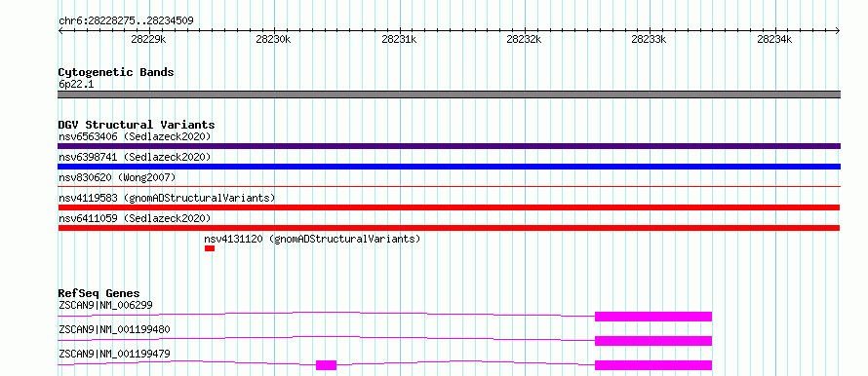Open the nsv4131120 (gnomADStructuralVariants) label
The height and width of the screenshot is (376, 868).
coord(312,239)
